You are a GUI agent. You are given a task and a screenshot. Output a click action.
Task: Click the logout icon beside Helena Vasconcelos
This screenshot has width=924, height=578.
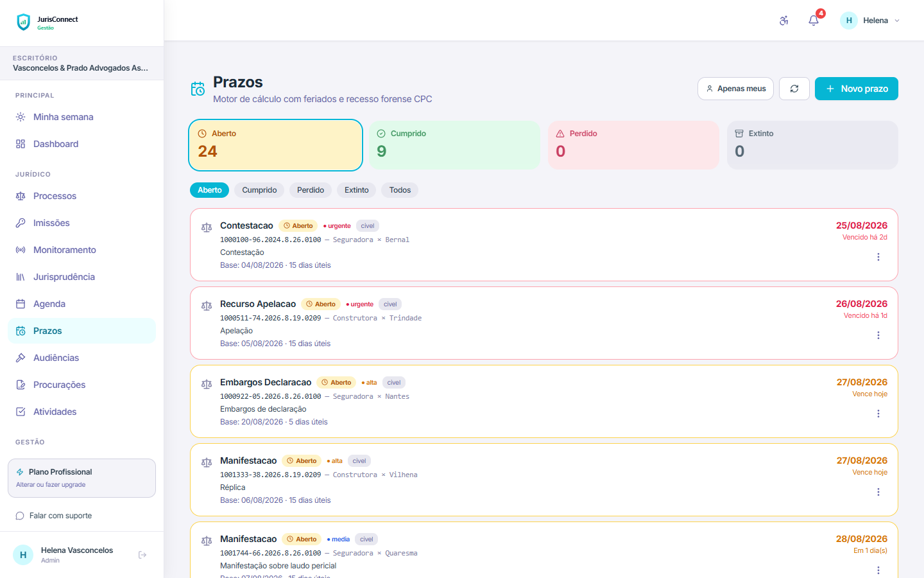pos(142,555)
